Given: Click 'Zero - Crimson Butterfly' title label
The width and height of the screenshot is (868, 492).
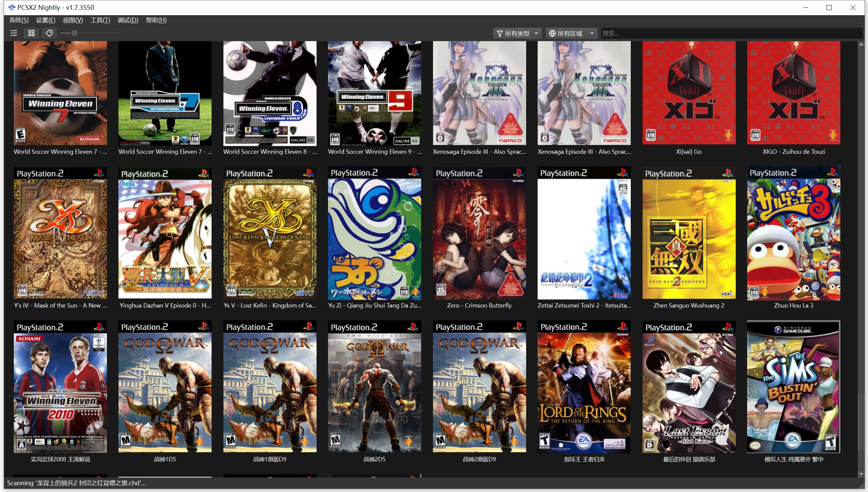Looking at the screenshot, I should point(480,306).
